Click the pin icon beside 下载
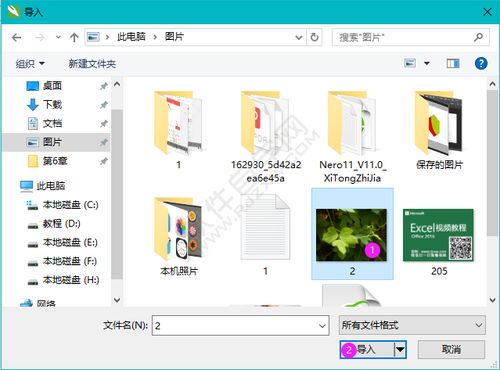 pyautogui.click(x=104, y=105)
